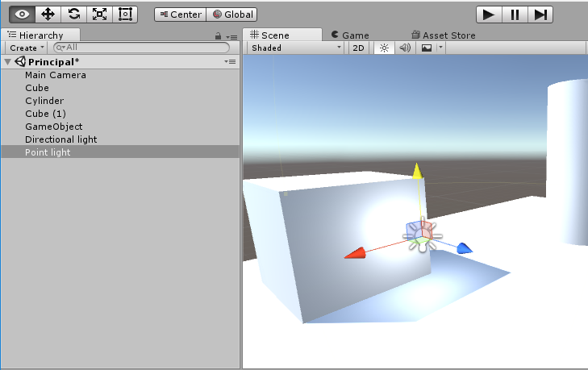Open the Shaded draw mode dropdown
The image size is (588, 370).
click(296, 48)
